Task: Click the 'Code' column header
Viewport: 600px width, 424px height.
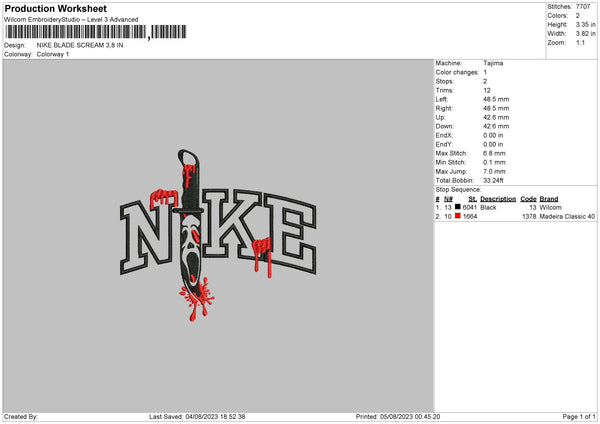Action: click(x=528, y=199)
